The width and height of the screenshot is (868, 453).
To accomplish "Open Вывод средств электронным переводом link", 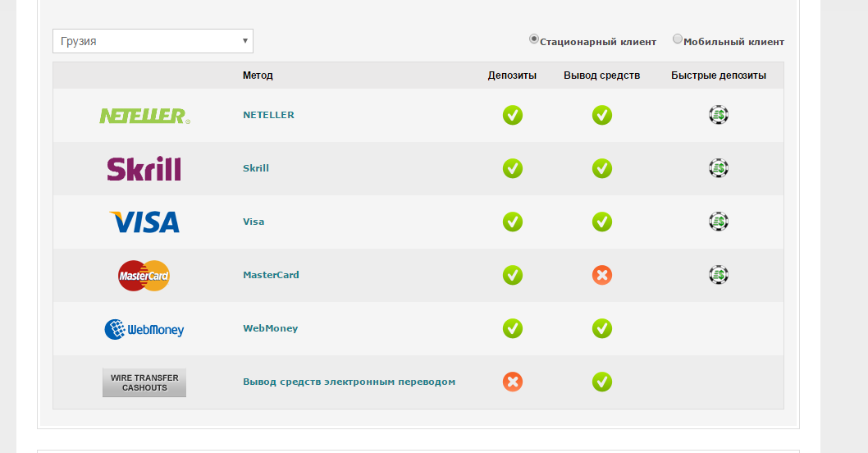I will pyautogui.click(x=349, y=382).
